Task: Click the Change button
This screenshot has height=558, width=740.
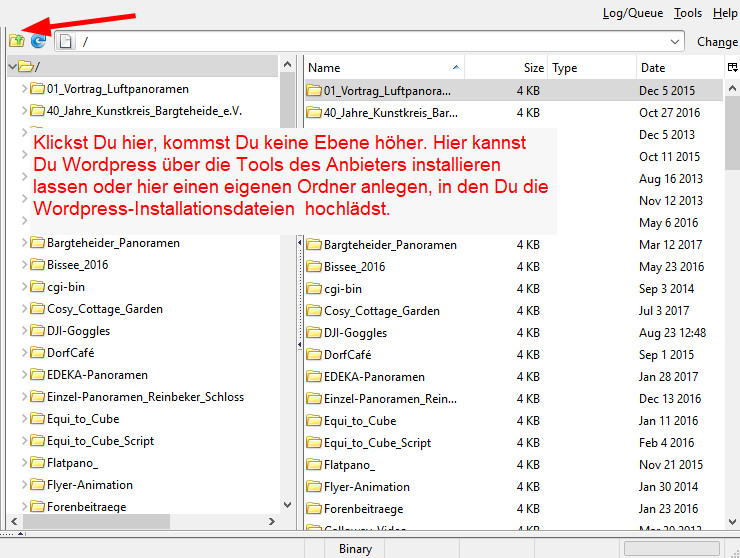Action: tap(716, 42)
